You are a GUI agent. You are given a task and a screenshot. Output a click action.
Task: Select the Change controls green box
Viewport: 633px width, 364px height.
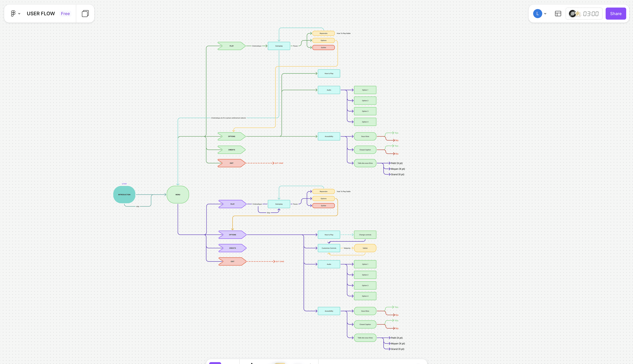point(365,235)
